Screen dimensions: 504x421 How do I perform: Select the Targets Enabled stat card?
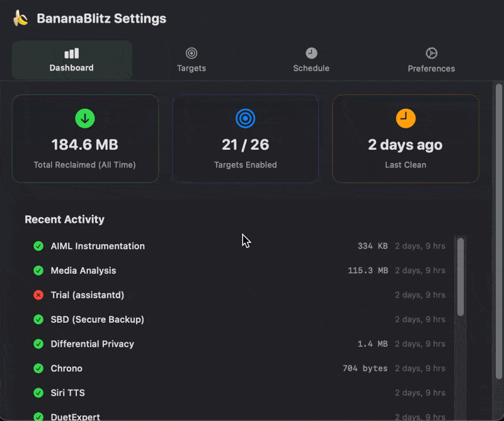tap(245, 138)
